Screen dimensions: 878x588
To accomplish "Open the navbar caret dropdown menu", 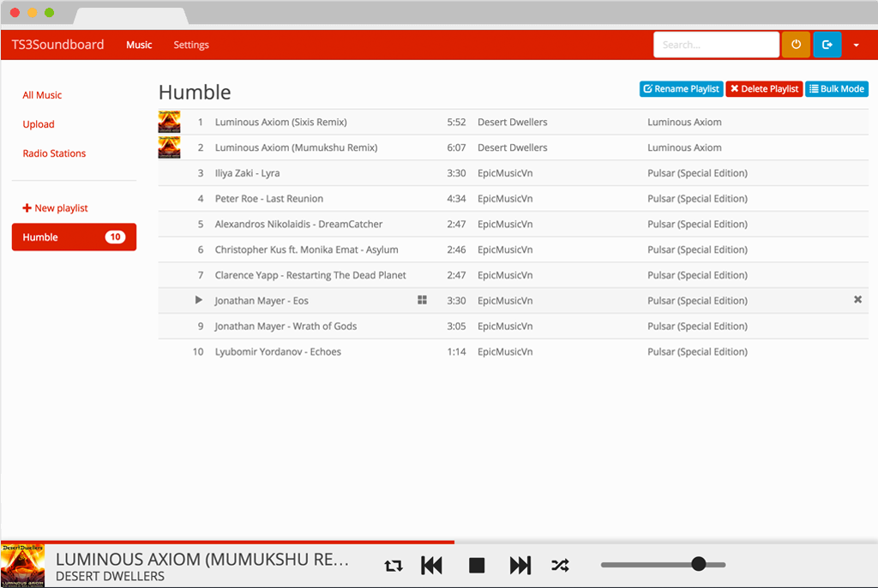I will (x=856, y=45).
